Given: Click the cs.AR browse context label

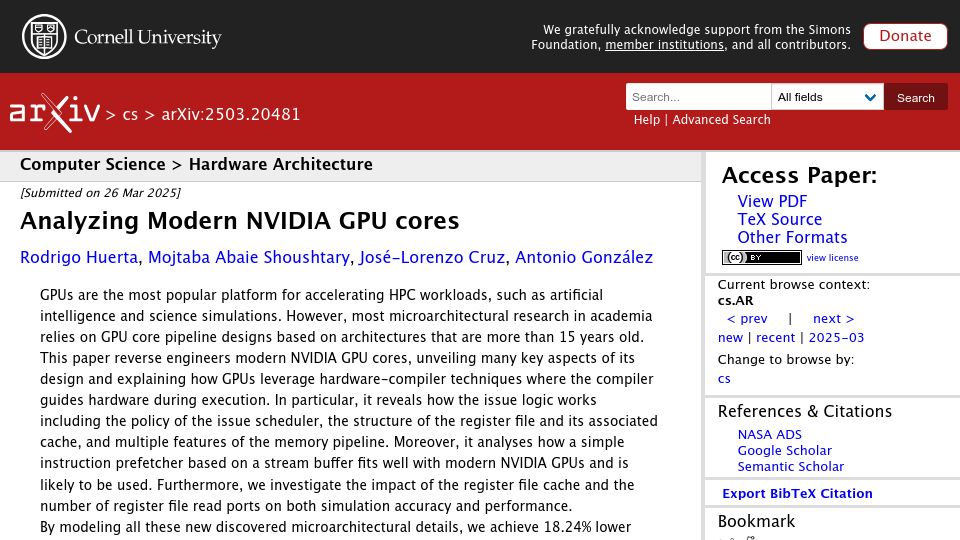Looking at the screenshot, I should click(x=735, y=301).
